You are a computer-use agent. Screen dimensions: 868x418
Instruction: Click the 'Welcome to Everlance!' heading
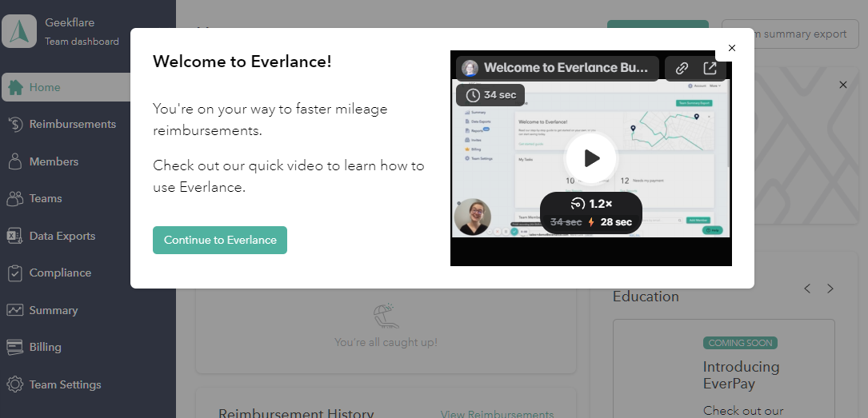click(242, 62)
